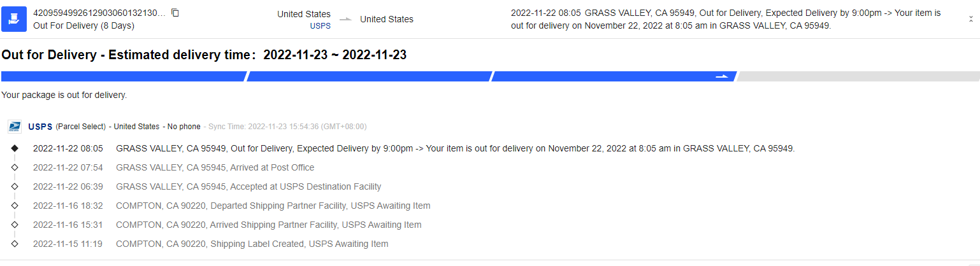The image size is (980, 266).
Task: Copy the tracking number with copy icon
Action: coord(175,13)
